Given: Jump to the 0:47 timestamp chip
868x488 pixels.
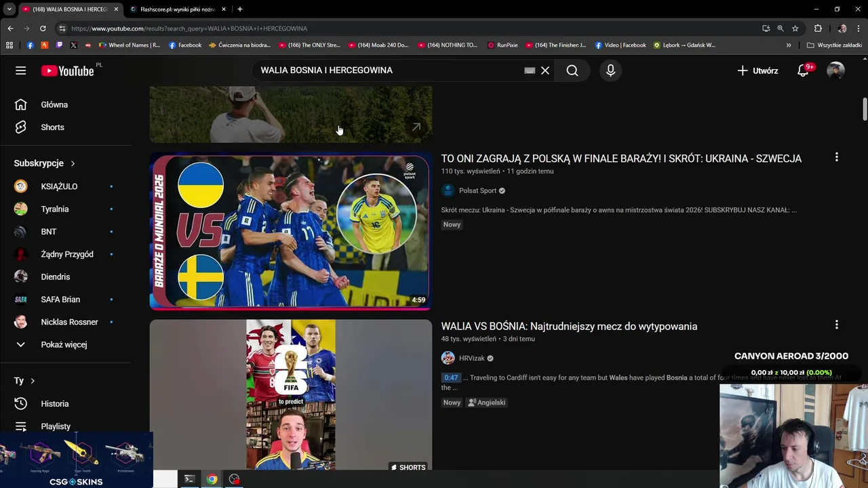Looking at the screenshot, I should (451, 378).
